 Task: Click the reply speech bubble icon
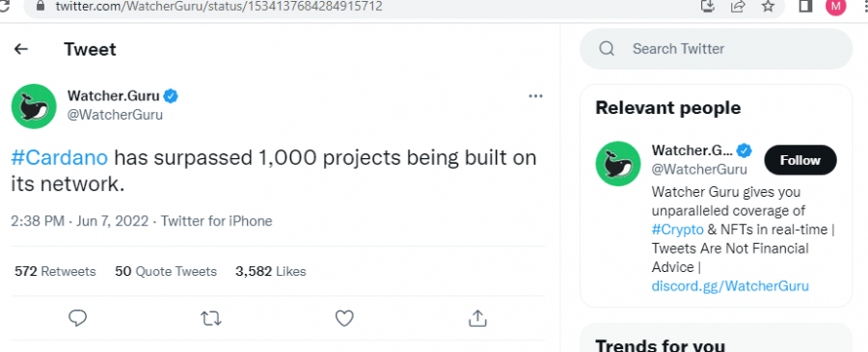click(77, 317)
